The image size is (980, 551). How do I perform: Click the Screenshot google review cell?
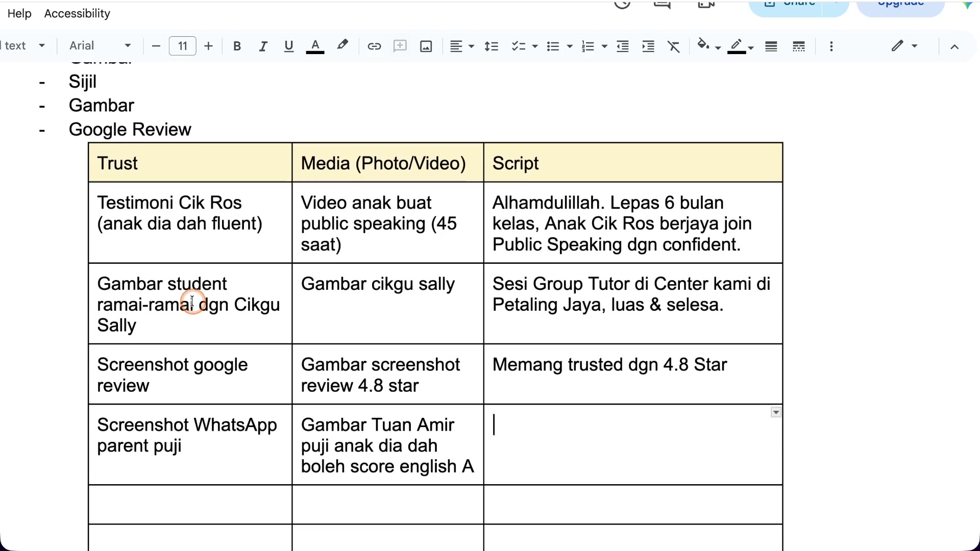coord(190,374)
